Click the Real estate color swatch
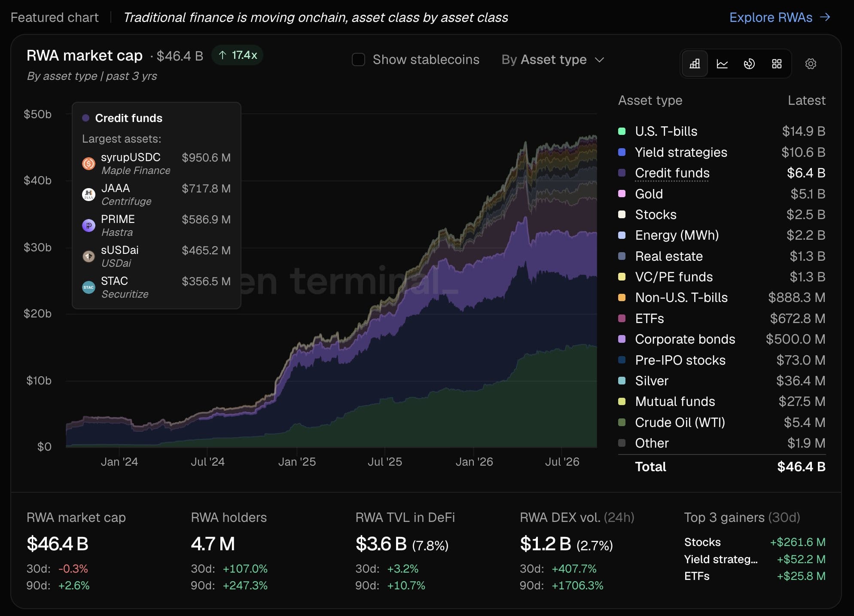Screen dimensions: 854x616 coord(622,256)
